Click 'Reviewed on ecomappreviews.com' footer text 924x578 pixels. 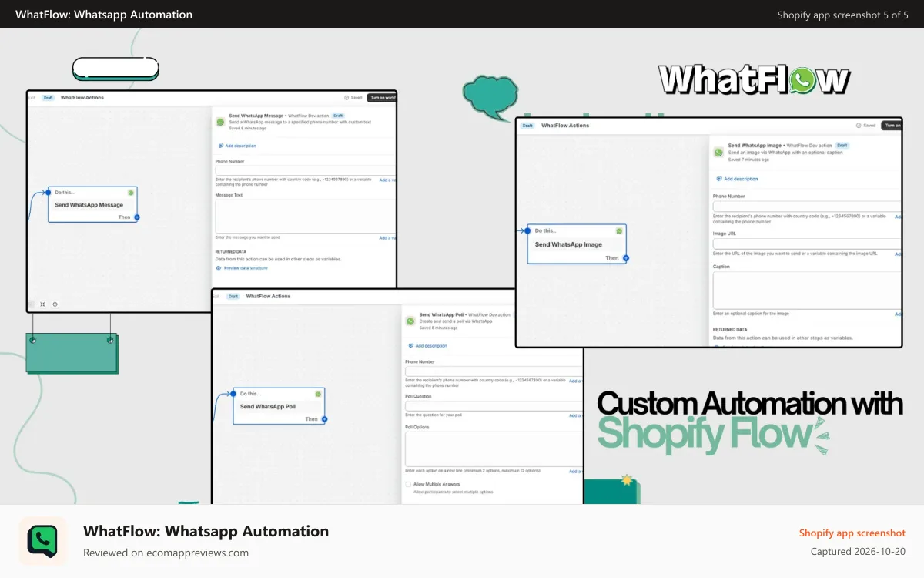pos(166,553)
